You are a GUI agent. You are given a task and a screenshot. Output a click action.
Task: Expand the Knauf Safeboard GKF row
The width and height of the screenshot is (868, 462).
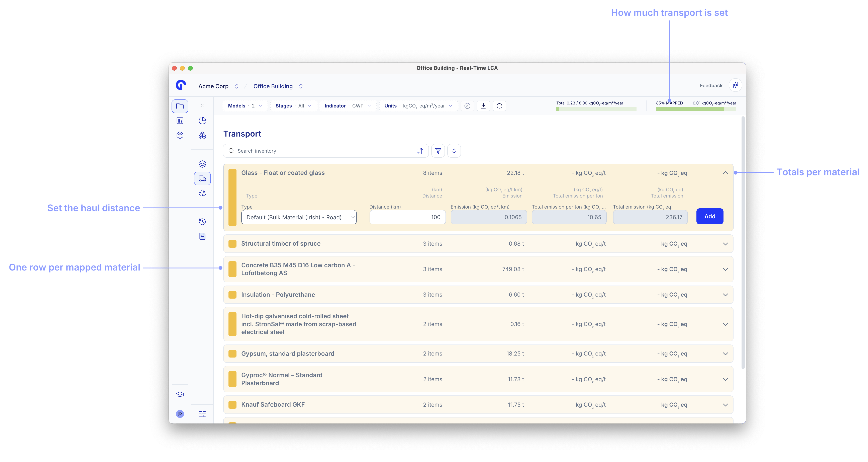point(725,405)
